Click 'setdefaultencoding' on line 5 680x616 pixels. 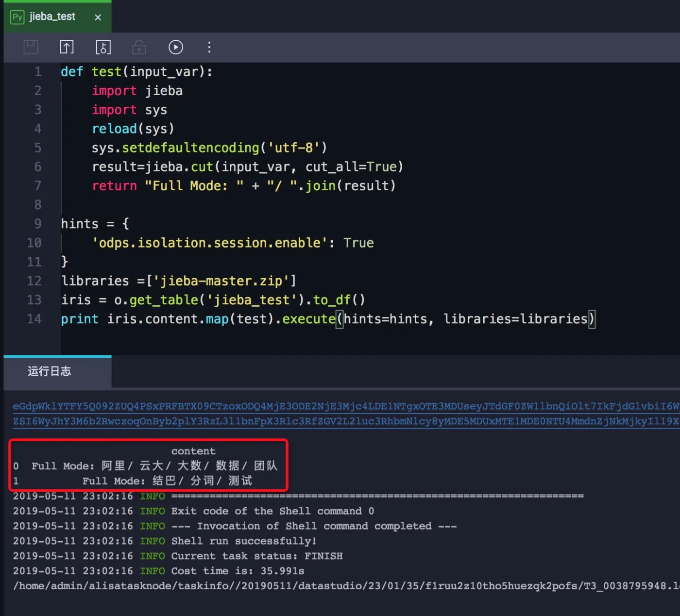(x=190, y=148)
